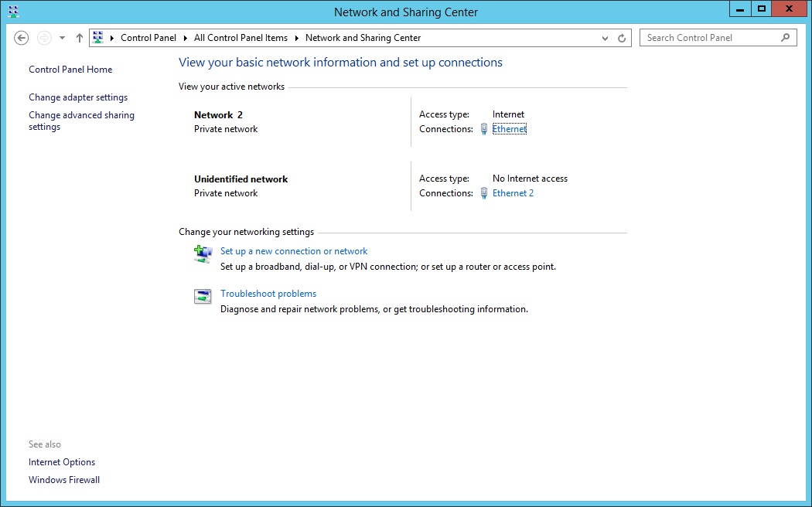The width and height of the screenshot is (812, 507).
Task: Click the set up new connection icon
Action: click(203, 254)
